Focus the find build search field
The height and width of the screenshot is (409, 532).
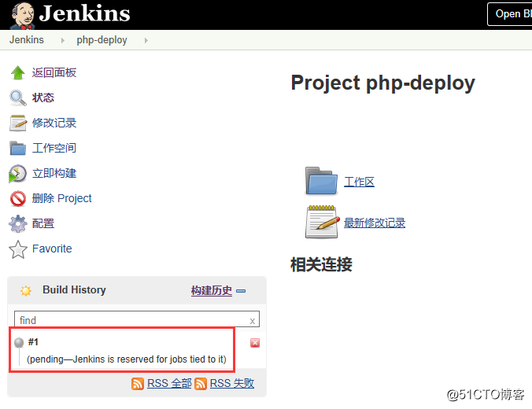tap(137, 319)
